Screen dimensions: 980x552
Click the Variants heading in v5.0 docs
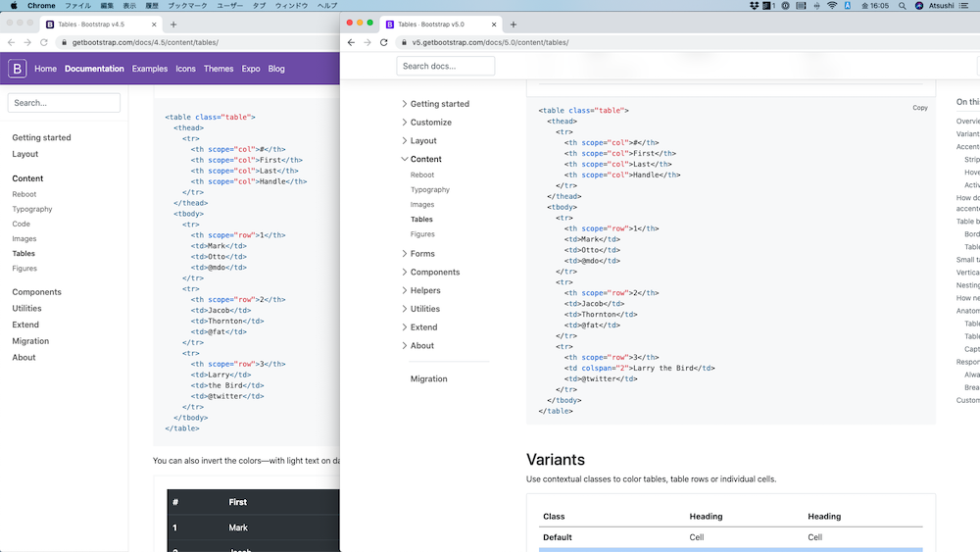[x=556, y=460]
